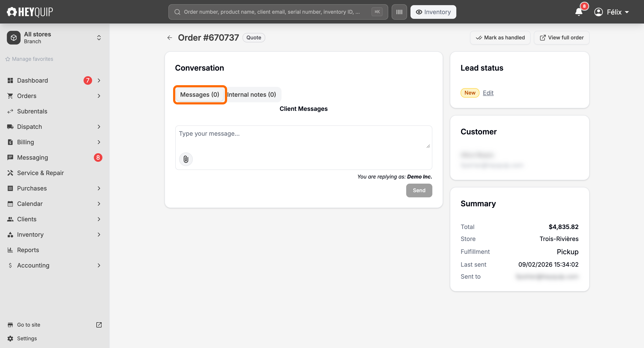Image resolution: width=644 pixels, height=348 pixels.
Task: Click the Send button
Action: [x=419, y=190]
